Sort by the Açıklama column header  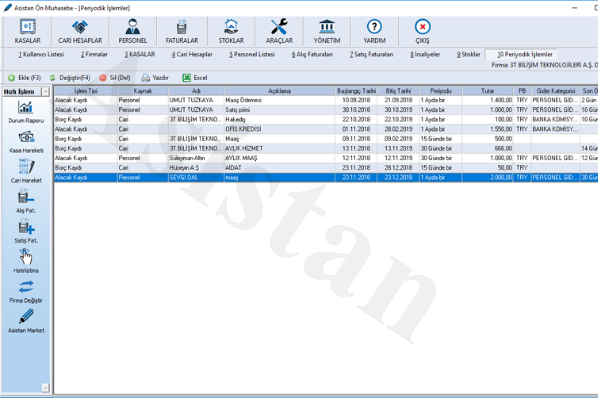tap(280, 91)
